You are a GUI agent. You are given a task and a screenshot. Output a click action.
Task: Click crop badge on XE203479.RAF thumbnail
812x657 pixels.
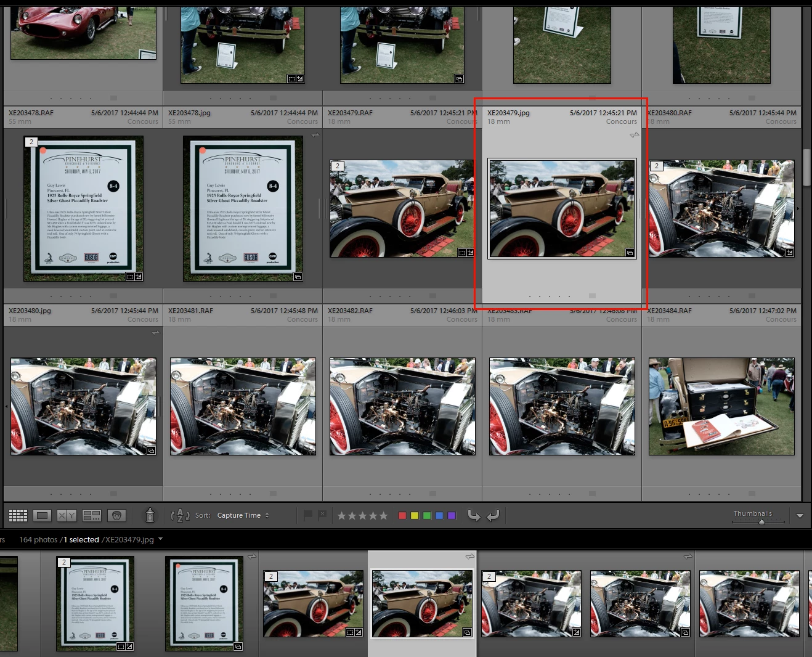(x=462, y=253)
